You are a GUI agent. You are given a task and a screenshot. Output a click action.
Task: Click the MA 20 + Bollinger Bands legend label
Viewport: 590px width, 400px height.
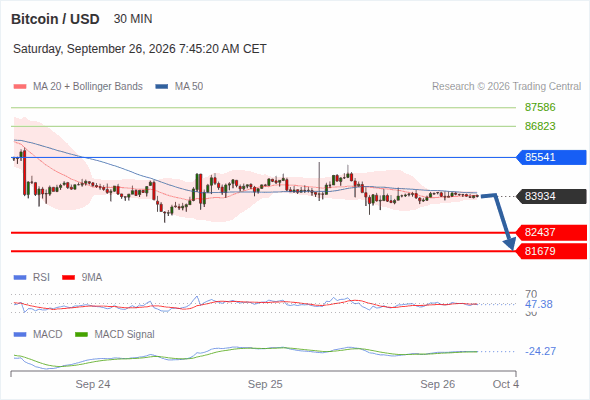(x=88, y=87)
